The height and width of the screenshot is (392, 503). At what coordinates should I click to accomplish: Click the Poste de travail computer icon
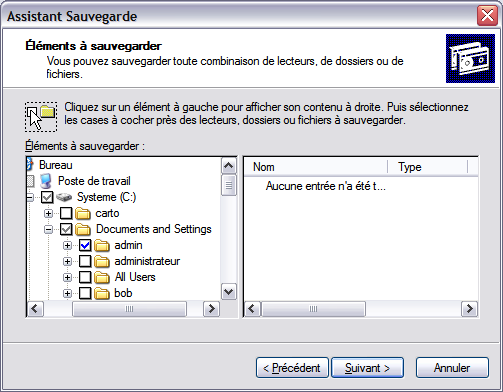click(x=46, y=181)
